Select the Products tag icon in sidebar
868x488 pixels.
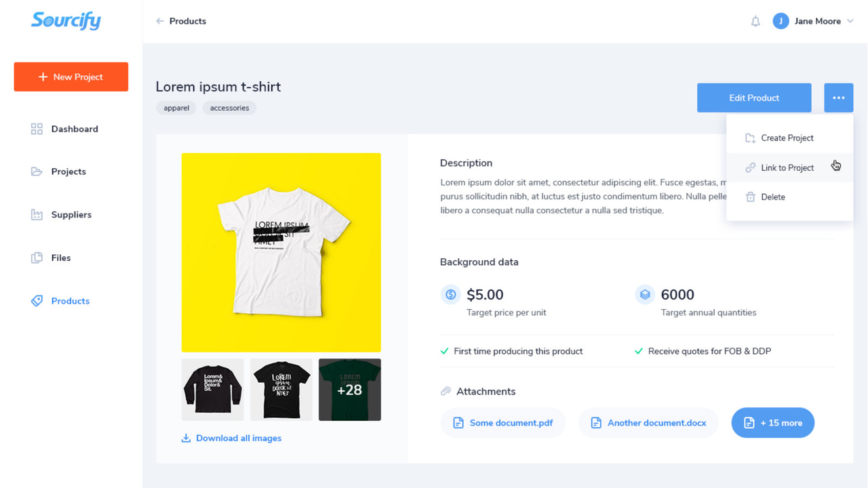click(36, 300)
